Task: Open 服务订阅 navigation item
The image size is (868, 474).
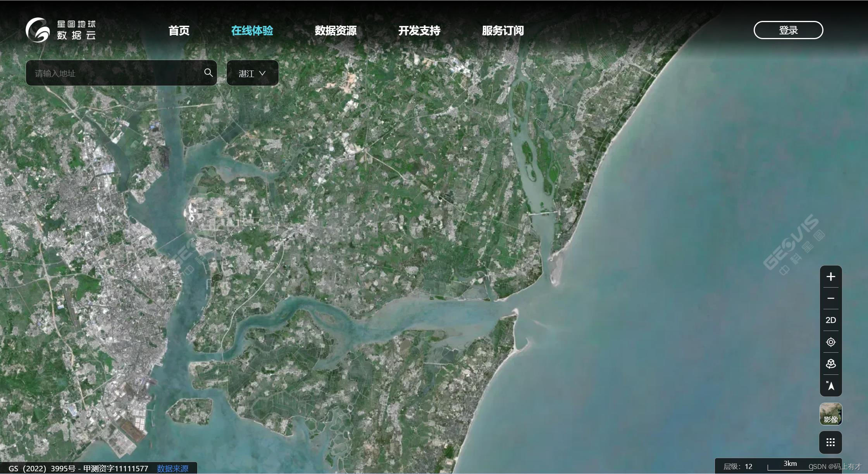Action: click(503, 31)
